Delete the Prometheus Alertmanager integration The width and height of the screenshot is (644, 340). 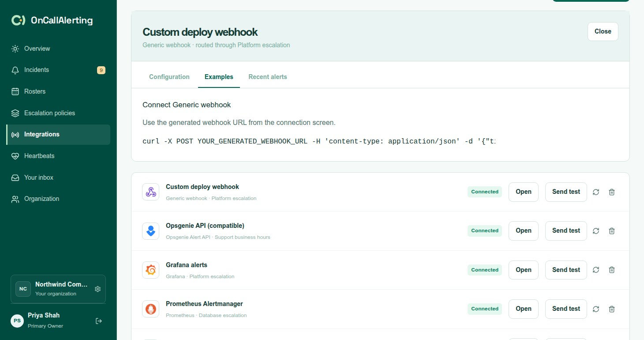pyautogui.click(x=612, y=309)
